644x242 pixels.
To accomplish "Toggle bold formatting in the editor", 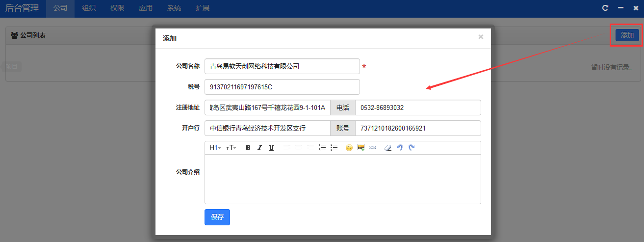I will 248,147.
